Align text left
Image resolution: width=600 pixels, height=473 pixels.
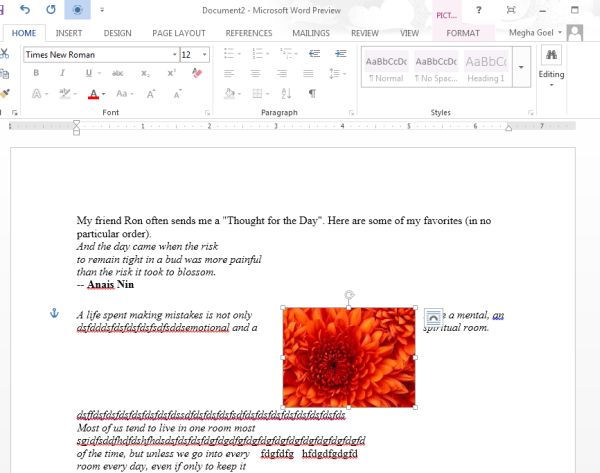pyautogui.click(x=229, y=73)
